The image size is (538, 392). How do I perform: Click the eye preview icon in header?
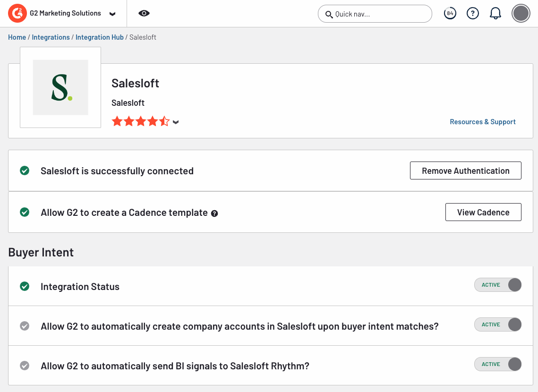point(144,13)
